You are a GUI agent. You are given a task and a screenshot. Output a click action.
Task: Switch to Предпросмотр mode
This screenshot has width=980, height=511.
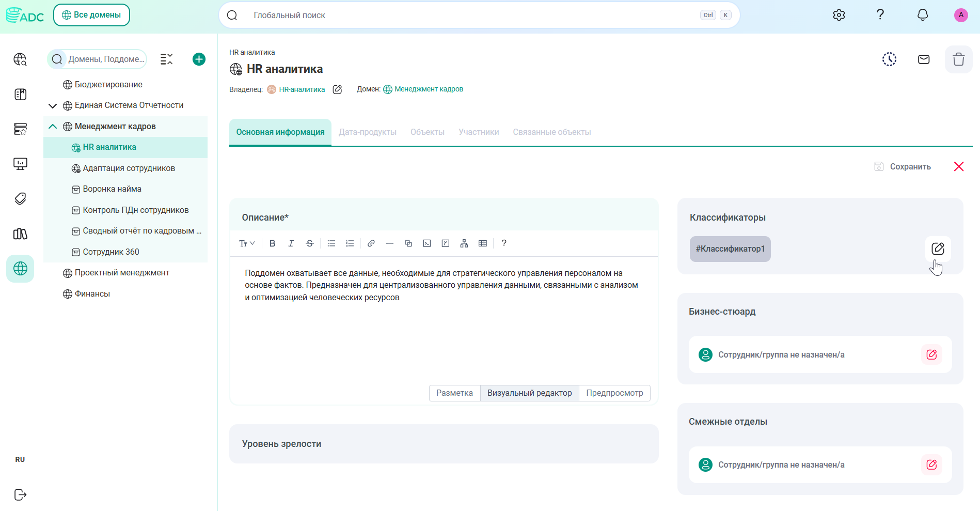(x=614, y=393)
